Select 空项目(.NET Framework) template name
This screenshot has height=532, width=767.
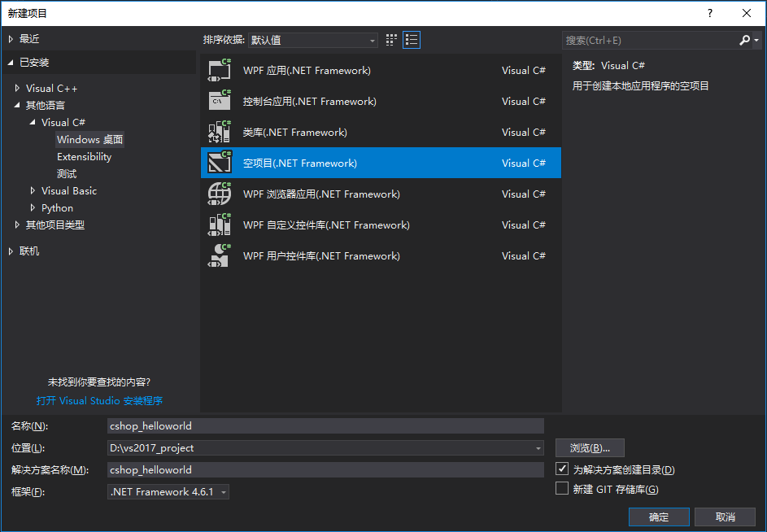(300, 163)
